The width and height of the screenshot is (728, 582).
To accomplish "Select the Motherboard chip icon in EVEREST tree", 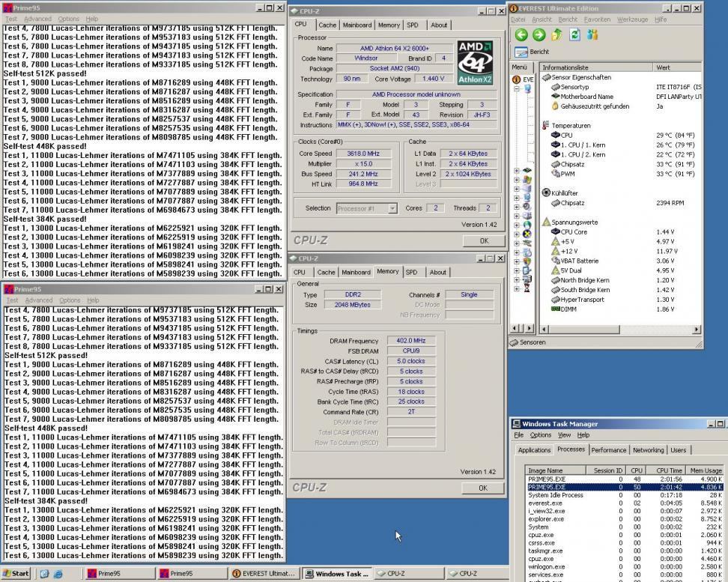I will (527, 171).
